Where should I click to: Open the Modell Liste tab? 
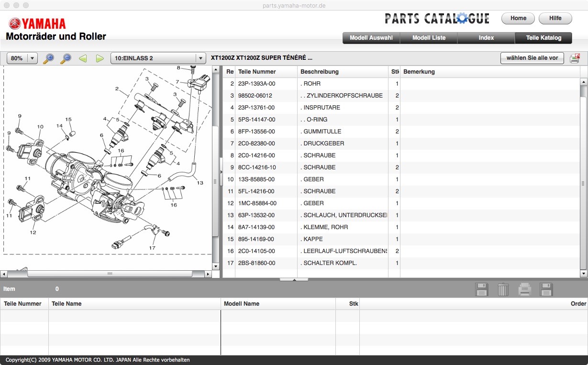[x=429, y=38]
